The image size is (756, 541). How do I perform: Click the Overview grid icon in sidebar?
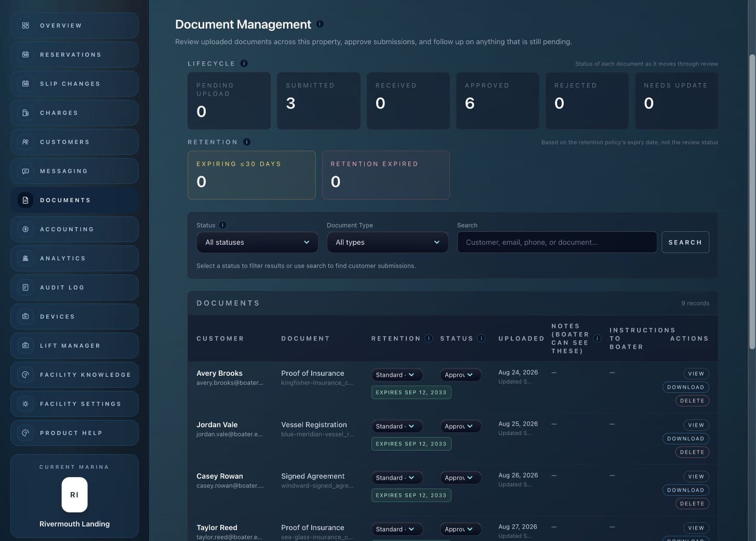(x=25, y=25)
